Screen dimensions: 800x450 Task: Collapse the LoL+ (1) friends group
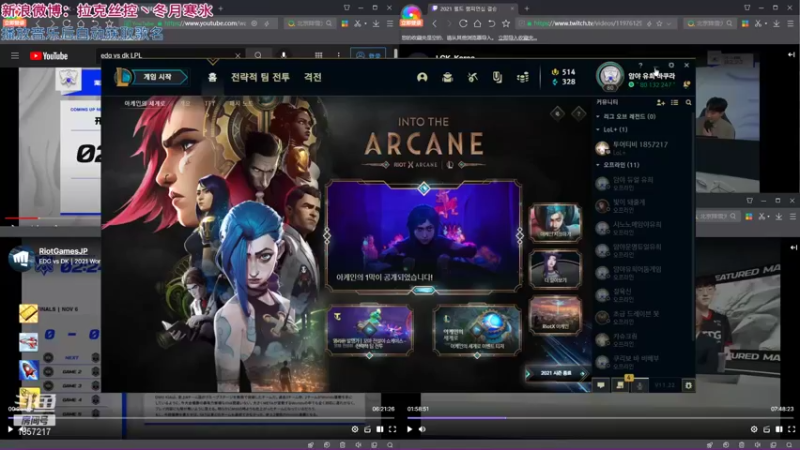click(597, 130)
